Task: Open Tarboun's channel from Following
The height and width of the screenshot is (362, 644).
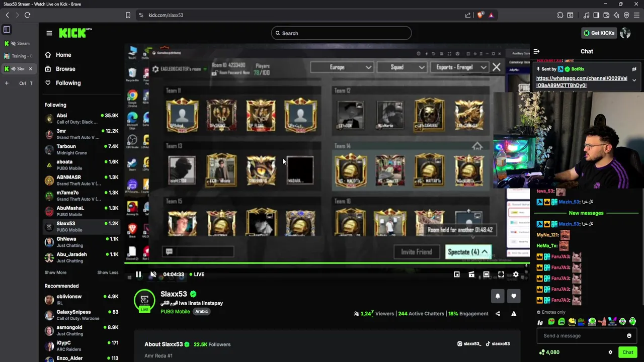Action: click(x=81, y=150)
